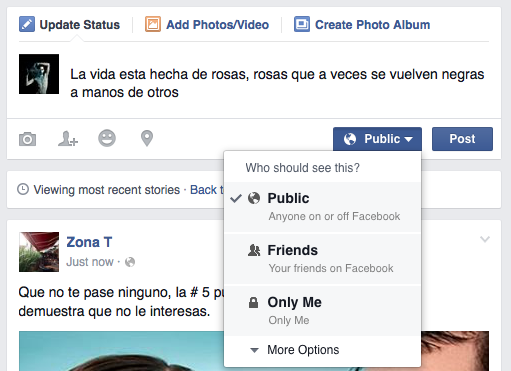Click the status text input area
511x371 pixels.
277,83
